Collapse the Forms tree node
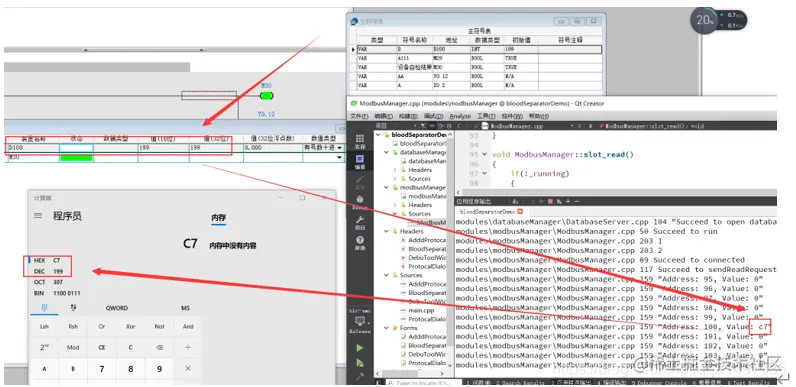Viewport: 796px width, 387px height. point(387,328)
